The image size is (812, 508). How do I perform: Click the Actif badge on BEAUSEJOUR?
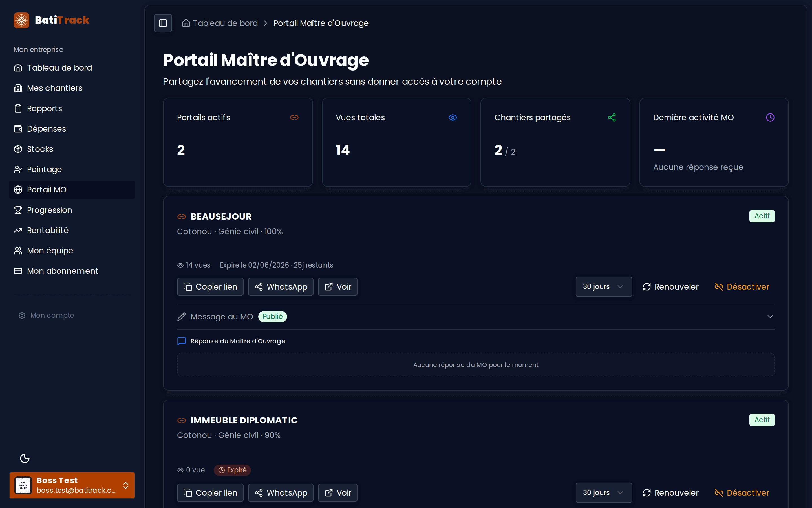click(x=762, y=216)
